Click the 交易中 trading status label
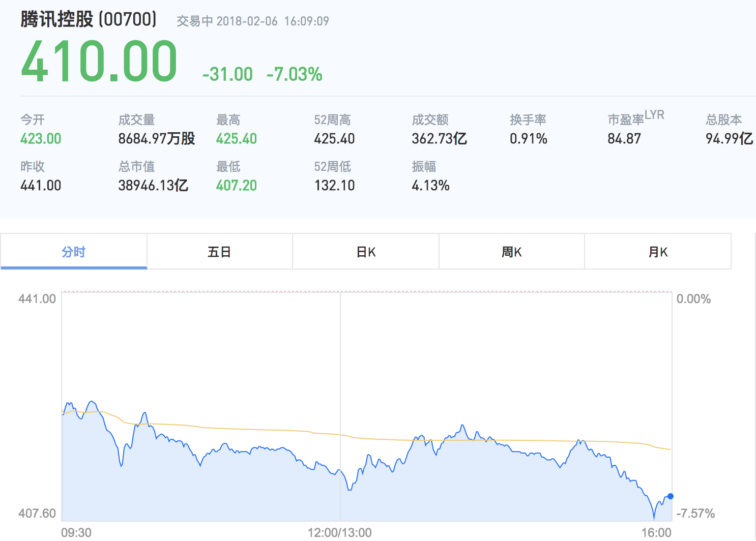756x541 pixels. click(195, 21)
